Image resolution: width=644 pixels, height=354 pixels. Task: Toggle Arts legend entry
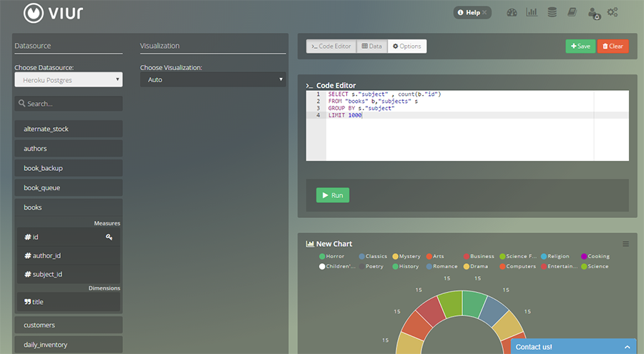pyautogui.click(x=435, y=256)
